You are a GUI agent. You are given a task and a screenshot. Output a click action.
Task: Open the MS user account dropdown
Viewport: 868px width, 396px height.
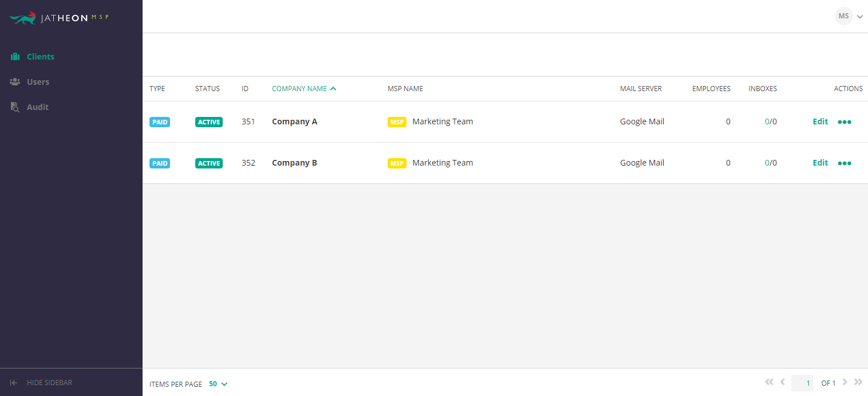coord(849,16)
